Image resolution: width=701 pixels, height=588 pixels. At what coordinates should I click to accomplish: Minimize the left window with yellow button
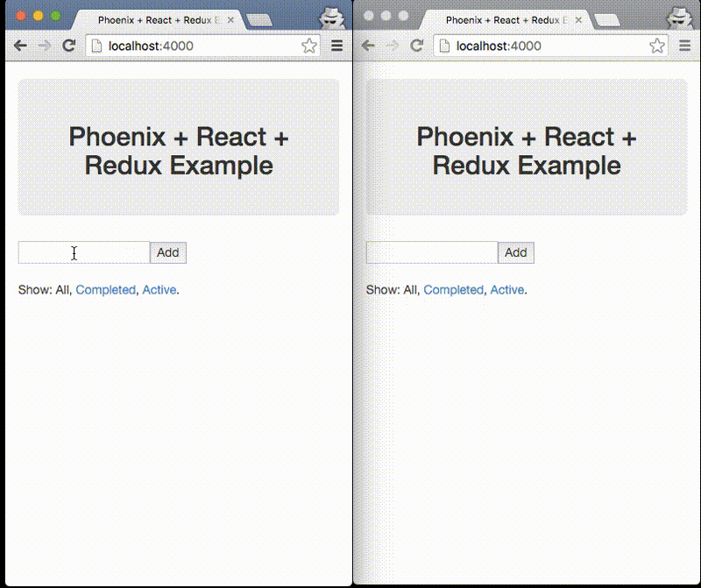coord(38,16)
